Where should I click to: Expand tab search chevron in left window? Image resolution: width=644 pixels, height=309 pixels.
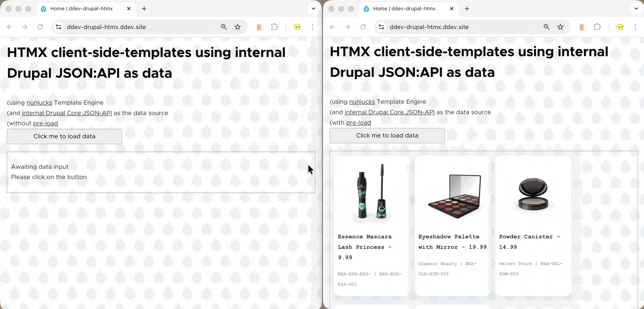[313, 9]
